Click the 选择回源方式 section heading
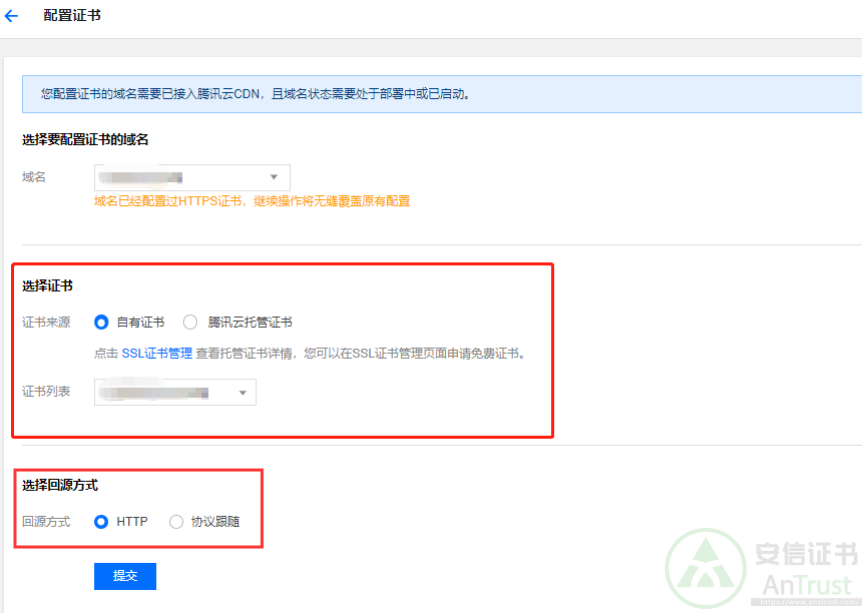The height and width of the screenshot is (613, 862). pos(60,485)
